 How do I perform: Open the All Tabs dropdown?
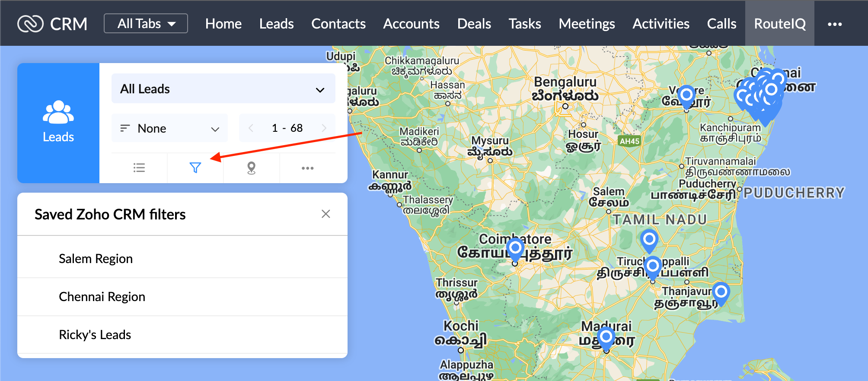tap(146, 23)
